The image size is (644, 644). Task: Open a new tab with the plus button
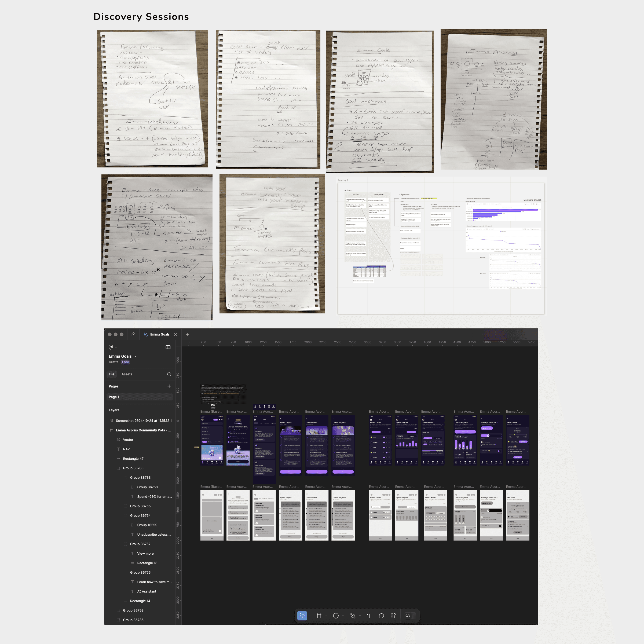click(187, 334)
